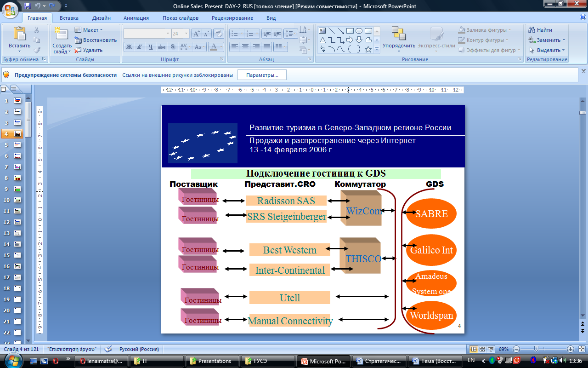Open the Arrange (Упорядочить) menu

(x=398, y=40)
